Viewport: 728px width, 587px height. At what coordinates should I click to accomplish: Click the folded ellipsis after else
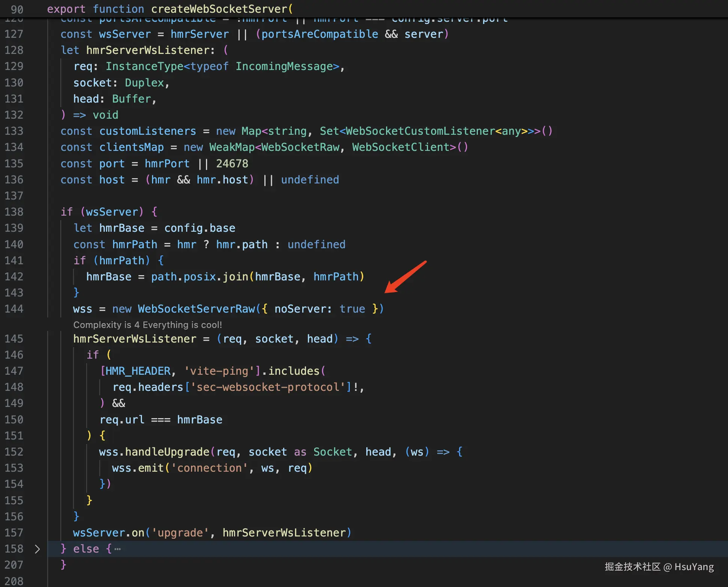pos(118,549)
